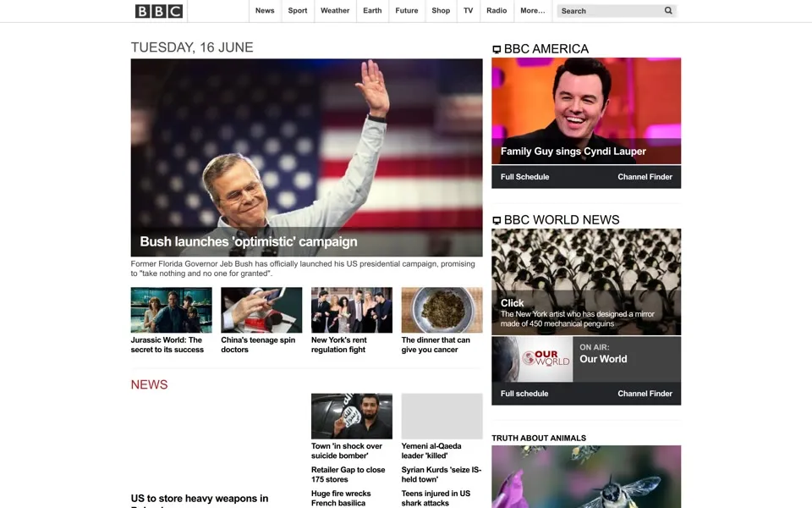Open BBC World News Full schedule
Image resolution: width=812 pixels, height=508 pixels.
(x=524, y=394)
